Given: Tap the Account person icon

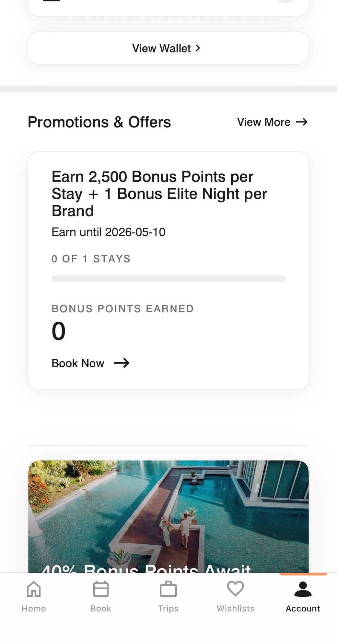Looking at the screenshot, I should [303, 589].
